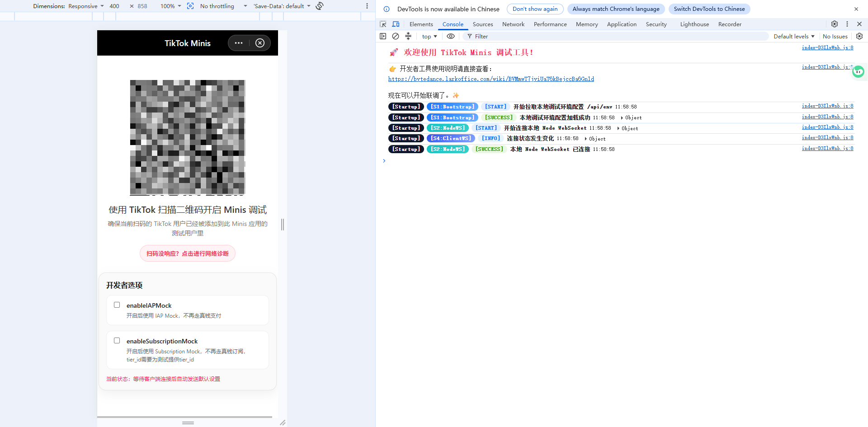The image size is (868, 427).
Task: Switch to the Sources tab
Action: click(x=483, y=24)
